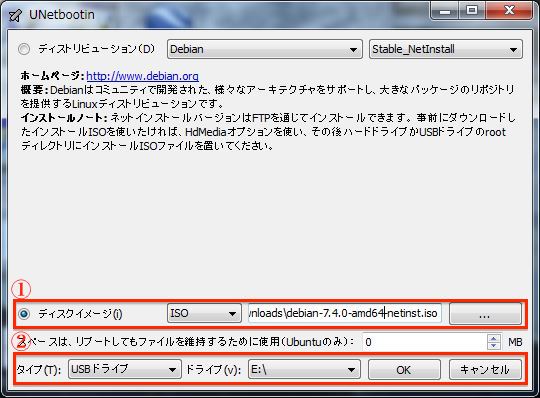Viewport: 540px width, 398px height.
Task: Select the ディストリビューション radio button
Action: pos(24,49)
